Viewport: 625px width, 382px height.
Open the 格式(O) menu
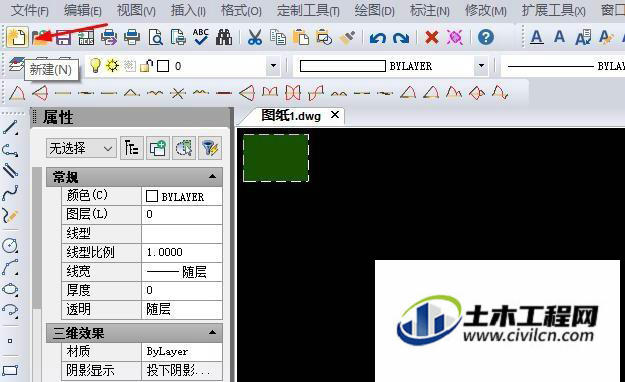point(241,10)
